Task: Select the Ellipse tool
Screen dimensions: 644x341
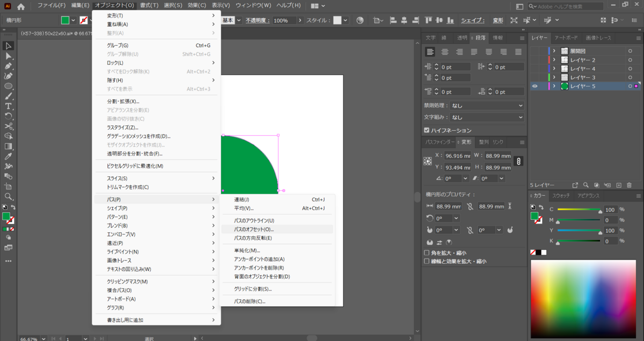Action: [8, 86]
